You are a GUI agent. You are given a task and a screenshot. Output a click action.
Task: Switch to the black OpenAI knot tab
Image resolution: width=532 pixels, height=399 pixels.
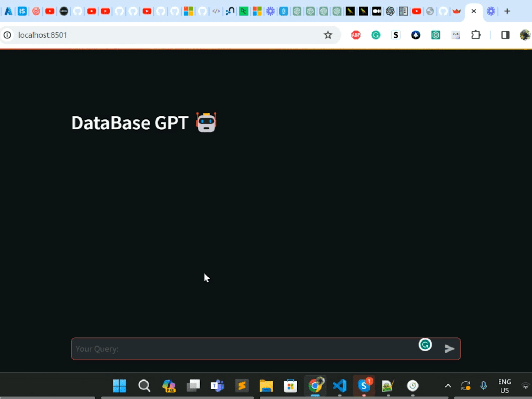390,11
